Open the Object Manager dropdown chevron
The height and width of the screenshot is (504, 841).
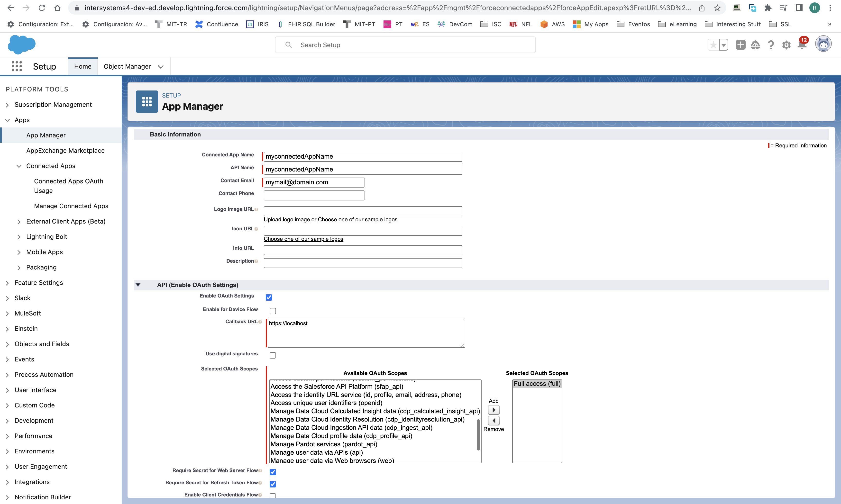coord(161,67)
